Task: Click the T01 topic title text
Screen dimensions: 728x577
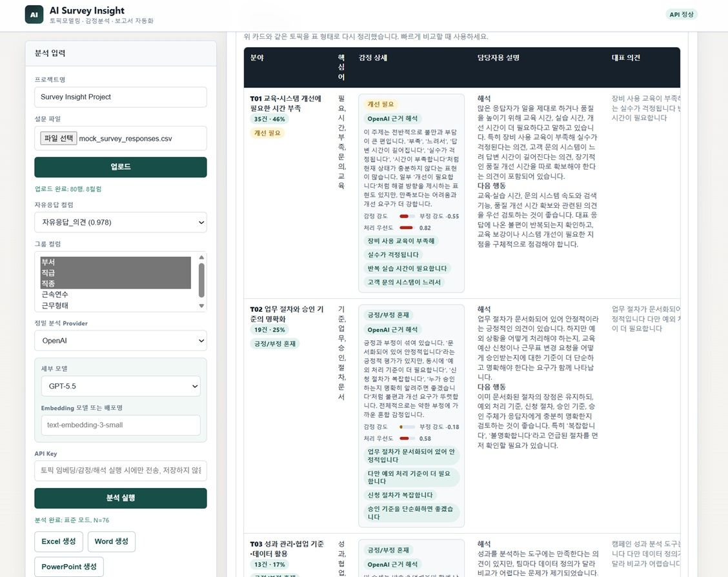Action: pyautogui.click(x=285, y=103)
